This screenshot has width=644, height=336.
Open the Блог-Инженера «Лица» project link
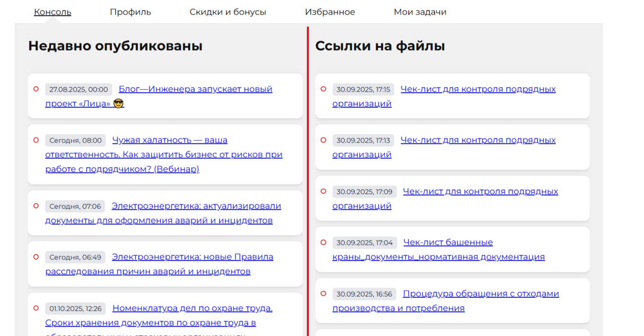click(195, 89)
